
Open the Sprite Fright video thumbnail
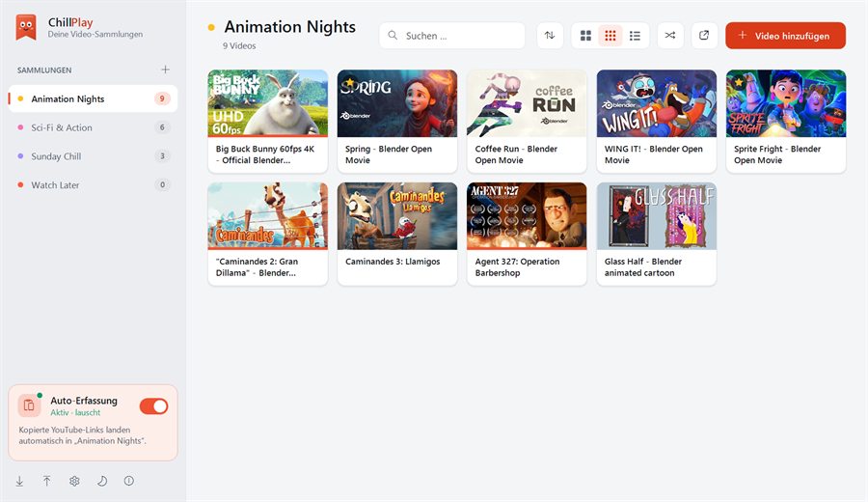click(786, 103)
